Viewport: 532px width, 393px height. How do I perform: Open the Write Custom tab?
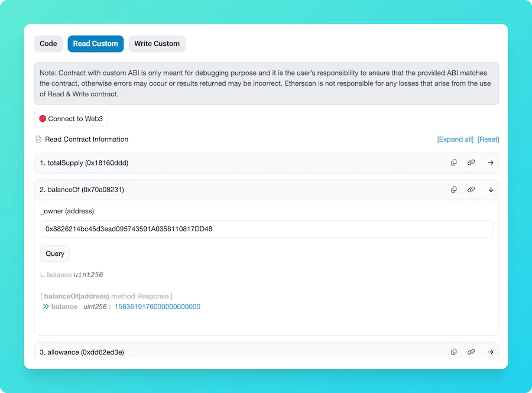click(157, 44)
